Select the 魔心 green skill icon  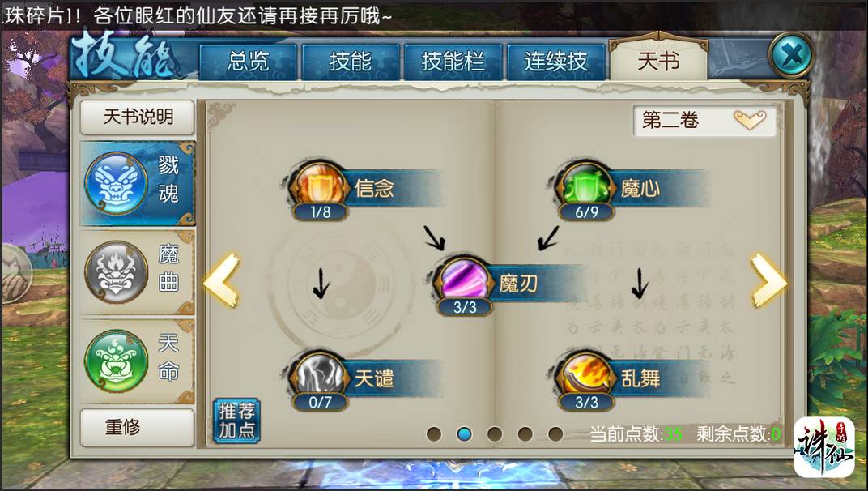pyautogui.click(x=585, y=186)
